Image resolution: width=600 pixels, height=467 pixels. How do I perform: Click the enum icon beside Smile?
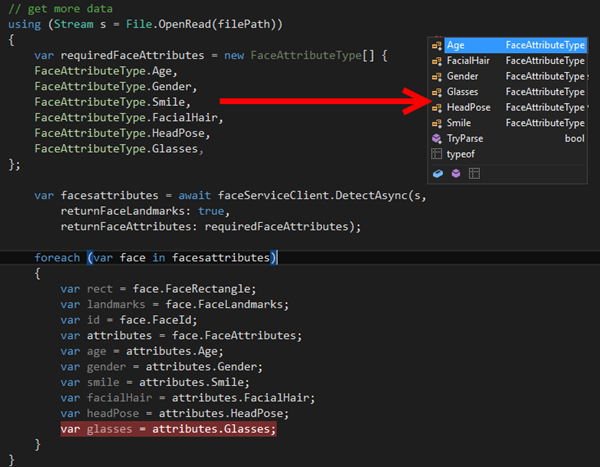click(x=437, y=124)
